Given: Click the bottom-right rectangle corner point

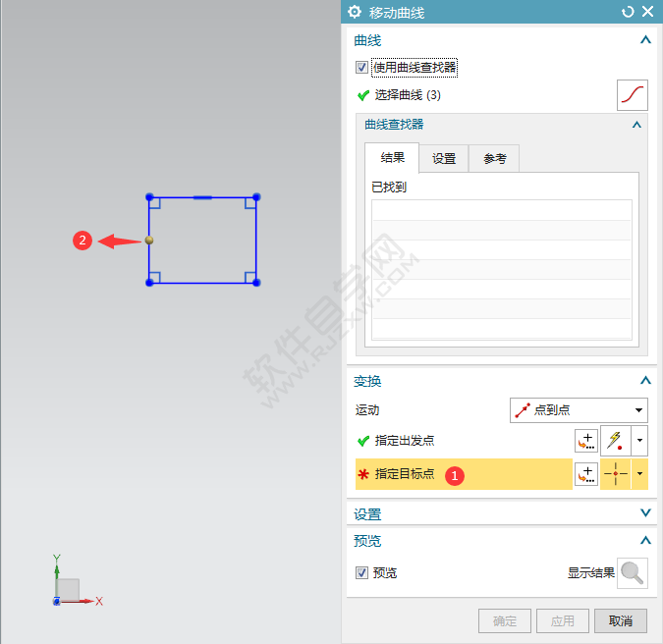Looking at the screenshot, I should [x=256, y=283].
